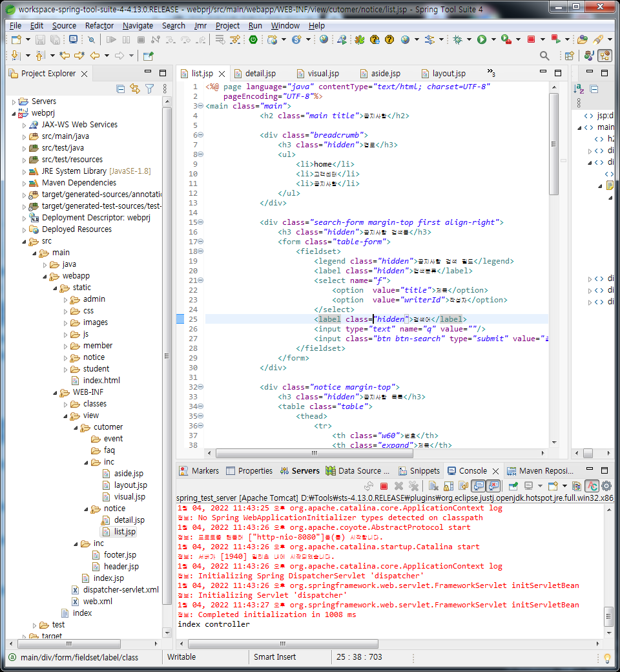Viewport: 620px width, 672px height.
Task: Expand the Maven Dependencies node
Action: (24, 184)
